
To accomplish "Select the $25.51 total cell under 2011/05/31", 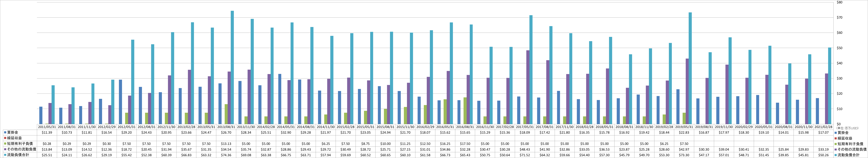I will [47, 155].
